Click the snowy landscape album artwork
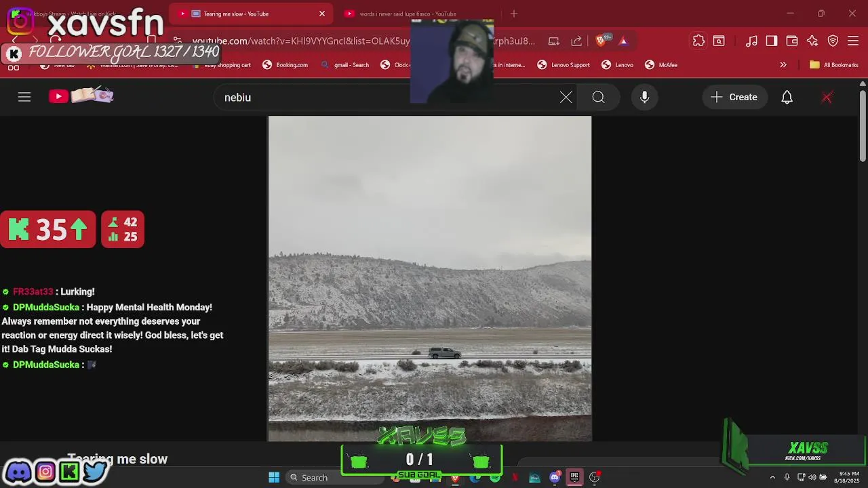This screenshot has width=868, height=488. pyautogui.click(x=429, y=278)
